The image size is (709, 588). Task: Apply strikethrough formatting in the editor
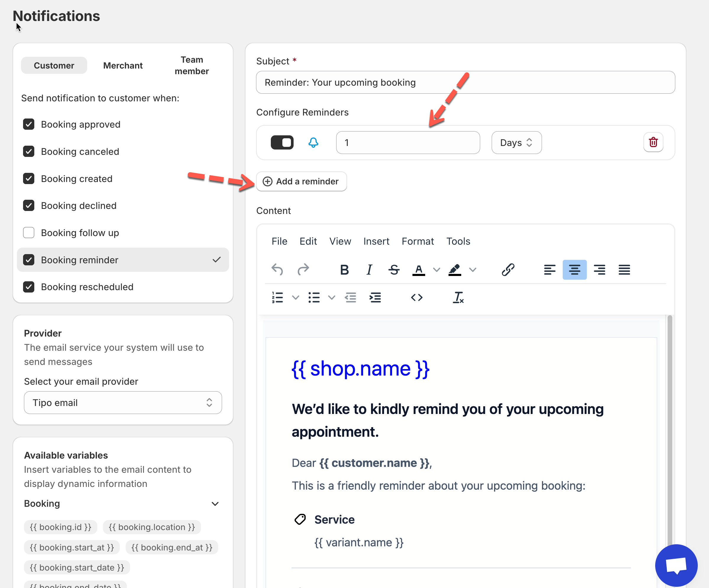click(394, 269)
